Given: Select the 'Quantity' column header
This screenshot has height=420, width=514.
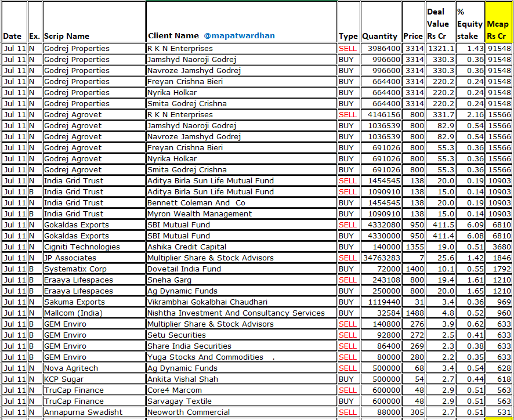Looking at the screenshot, I should pyautogui.click(x=381, y=22).
